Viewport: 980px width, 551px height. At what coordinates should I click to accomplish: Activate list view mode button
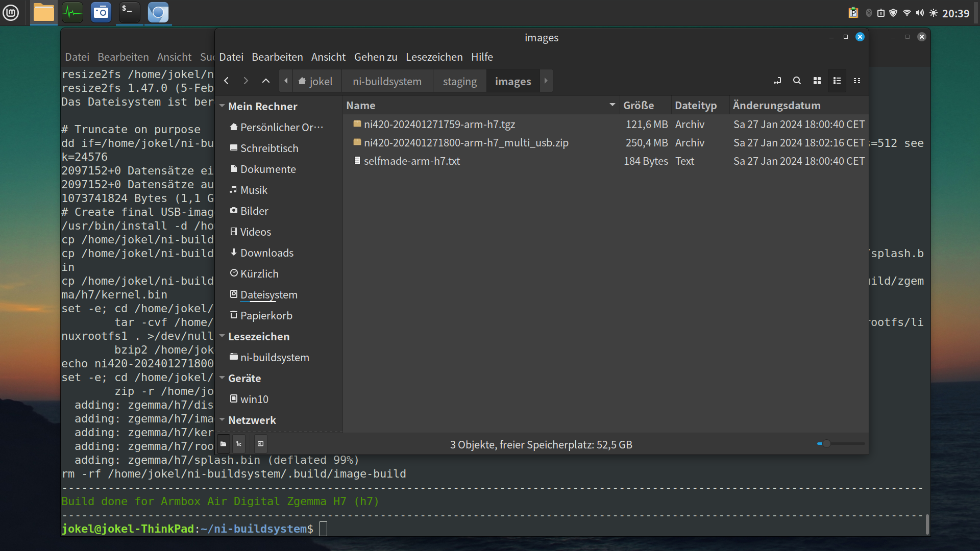coord(837,81)
